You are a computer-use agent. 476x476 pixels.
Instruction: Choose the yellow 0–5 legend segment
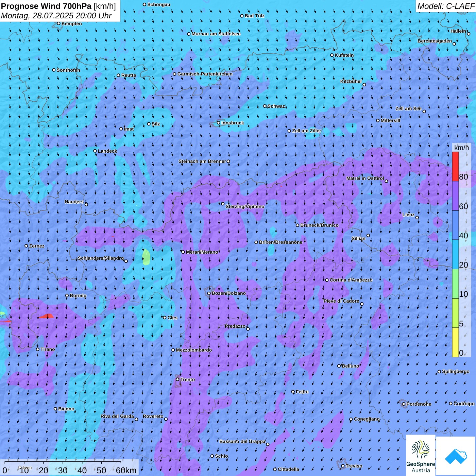tap(455, 342)
